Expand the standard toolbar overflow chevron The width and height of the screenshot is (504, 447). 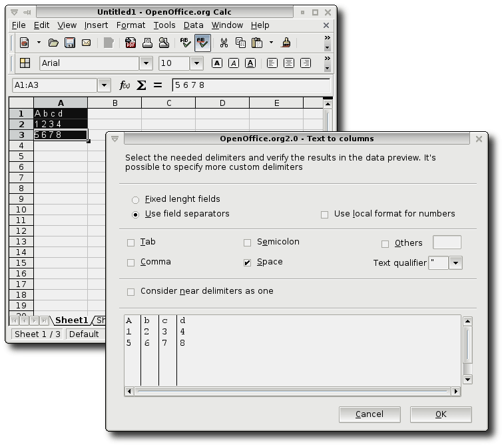327,37
